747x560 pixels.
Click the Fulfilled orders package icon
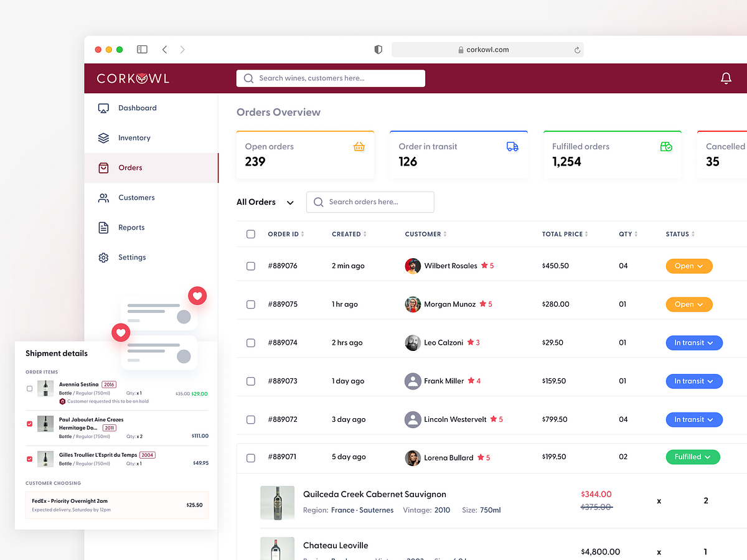[666, 147]
